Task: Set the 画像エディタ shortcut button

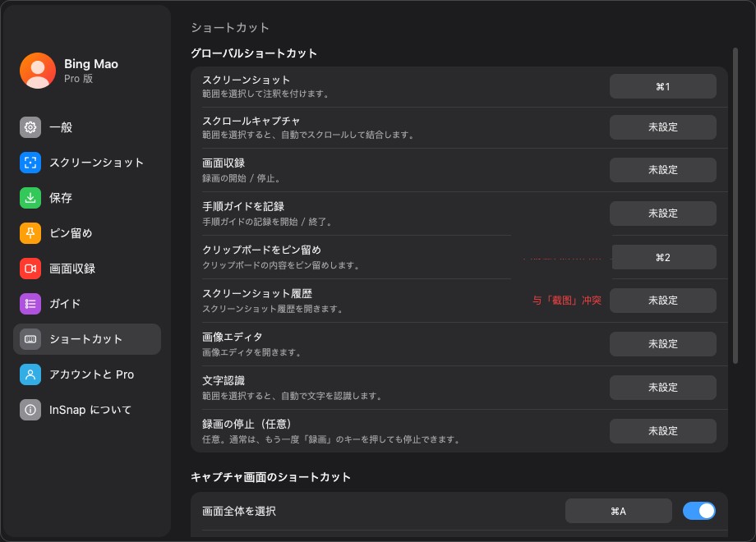Action: click(663, 344)
